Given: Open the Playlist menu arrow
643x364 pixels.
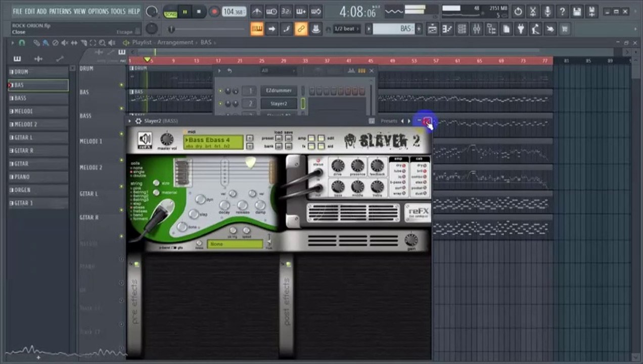Looking at the screenshot, I should click(13, 43).
